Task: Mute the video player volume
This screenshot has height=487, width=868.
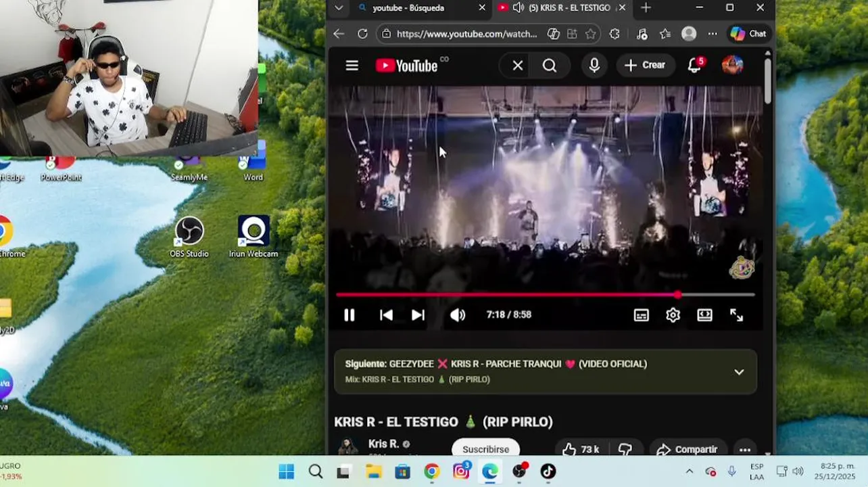Action: coord(458,315)
